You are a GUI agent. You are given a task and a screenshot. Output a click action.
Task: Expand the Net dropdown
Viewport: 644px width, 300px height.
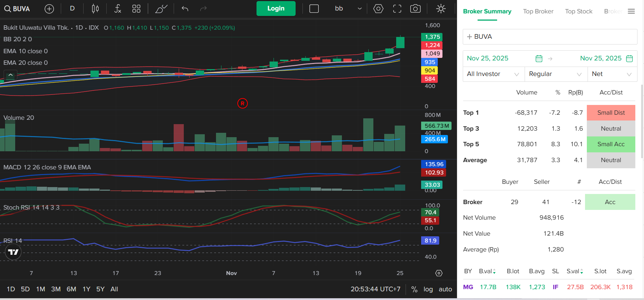tap(612, 74)
